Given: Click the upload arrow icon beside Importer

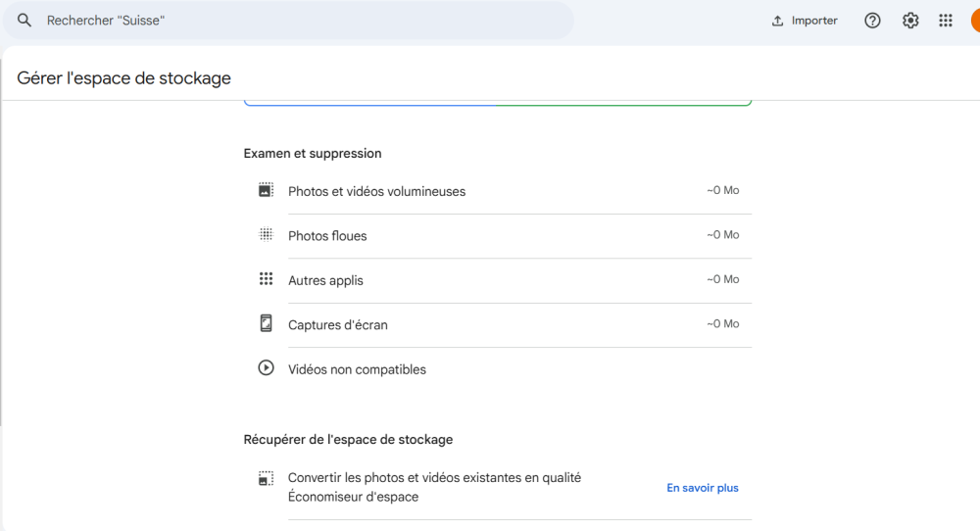Looking at the screenshot, I should click(x=778, y=21).
